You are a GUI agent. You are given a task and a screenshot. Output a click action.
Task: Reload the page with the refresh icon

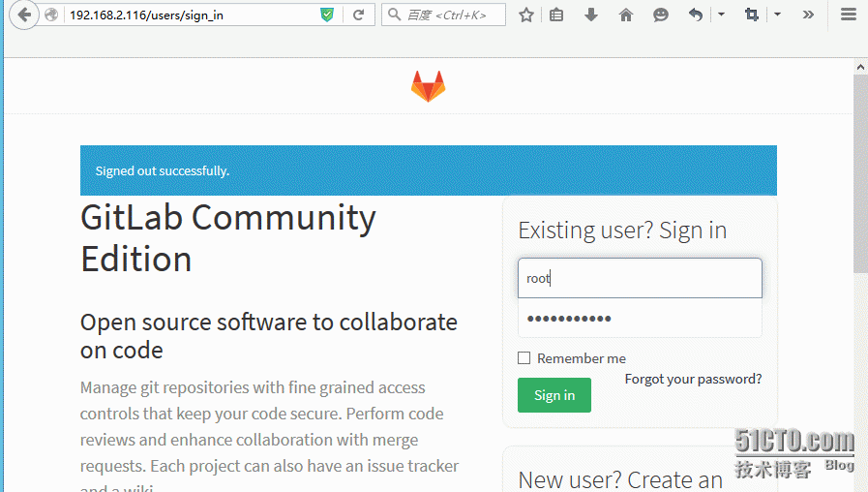pos(359,15)
